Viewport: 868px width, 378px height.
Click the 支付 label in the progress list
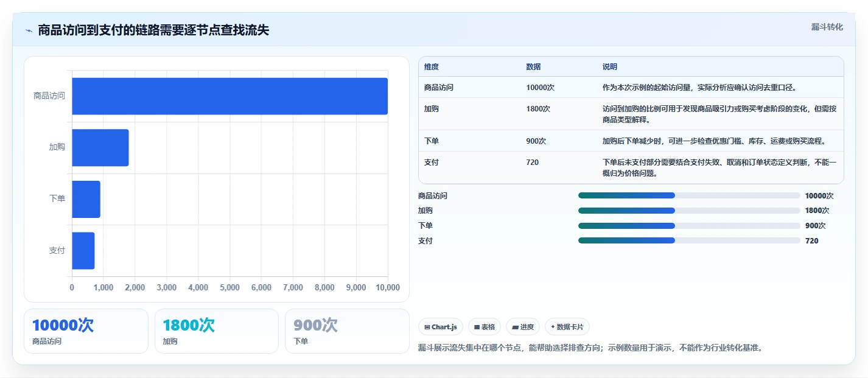click(x=425, y=241)
